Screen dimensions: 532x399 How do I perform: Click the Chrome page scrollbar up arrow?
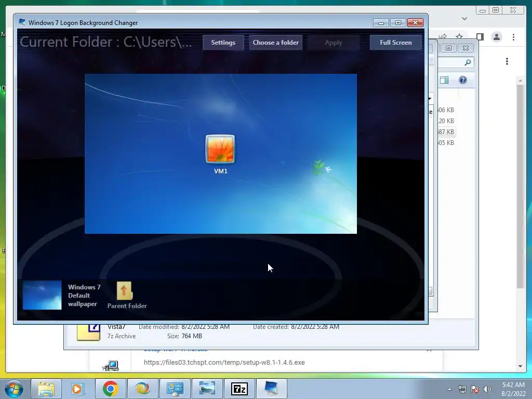pos(520,81)
